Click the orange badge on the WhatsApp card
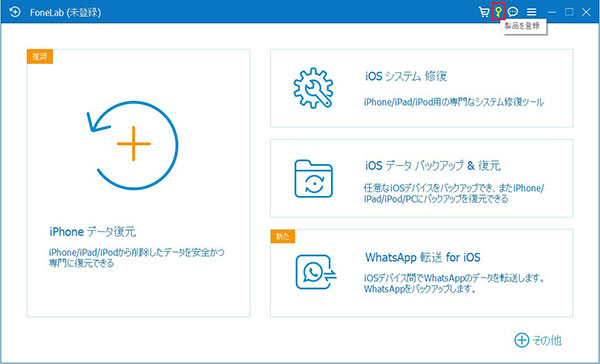Image resolution: width=600 pixels, height=364 pixels. tap(283, 236)
